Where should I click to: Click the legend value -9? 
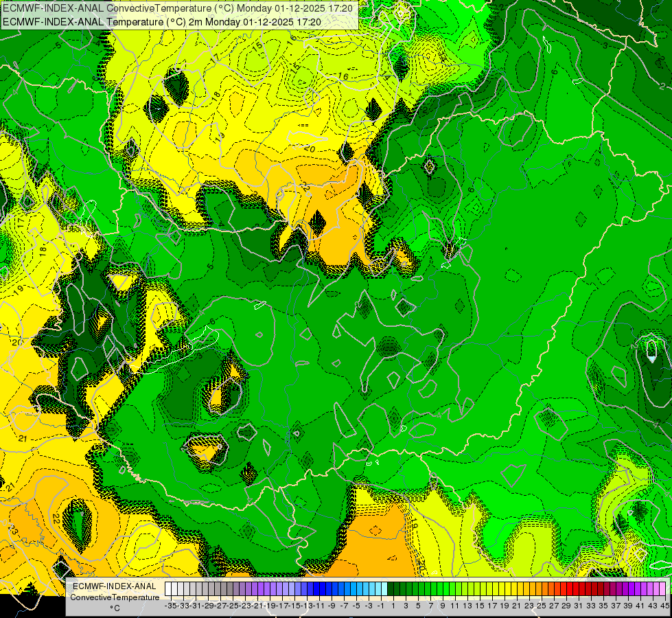click(x=332, y=606)
